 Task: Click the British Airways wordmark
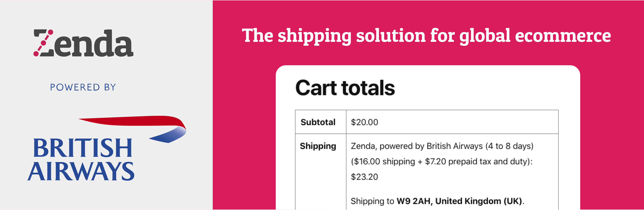tap(81, 159)
